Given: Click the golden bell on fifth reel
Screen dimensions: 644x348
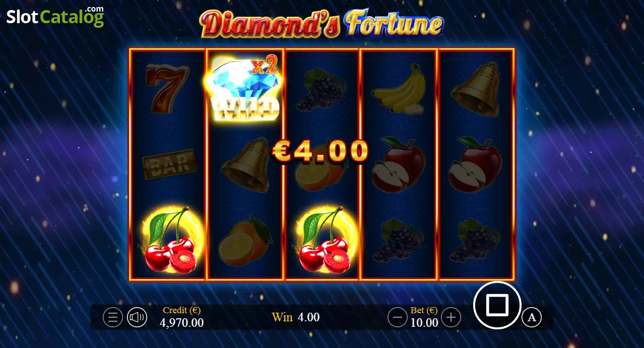Looking at the screenshot, I should pyautogui.click(x=475, y=89).
